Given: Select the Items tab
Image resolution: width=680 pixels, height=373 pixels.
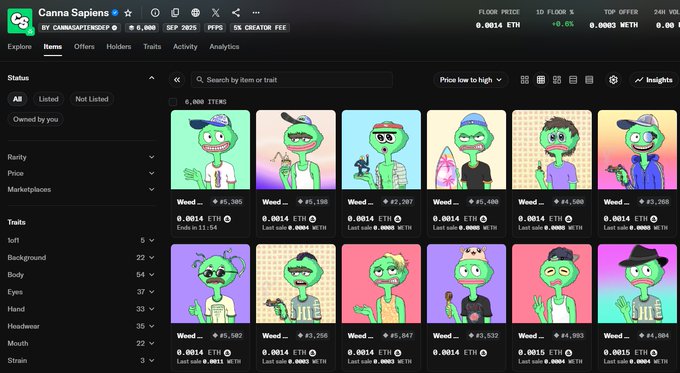Looking at the screenshot, I should point(52,46).
